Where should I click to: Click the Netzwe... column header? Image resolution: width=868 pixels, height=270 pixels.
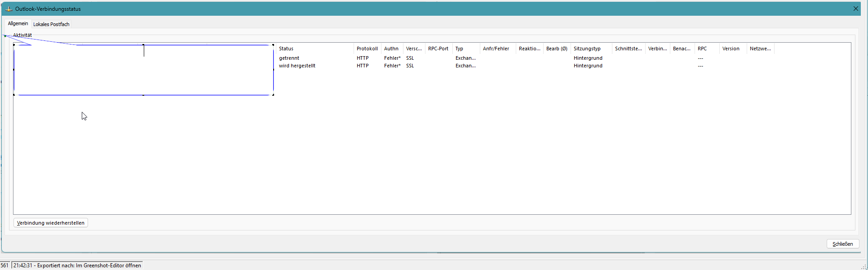(760, 49)
